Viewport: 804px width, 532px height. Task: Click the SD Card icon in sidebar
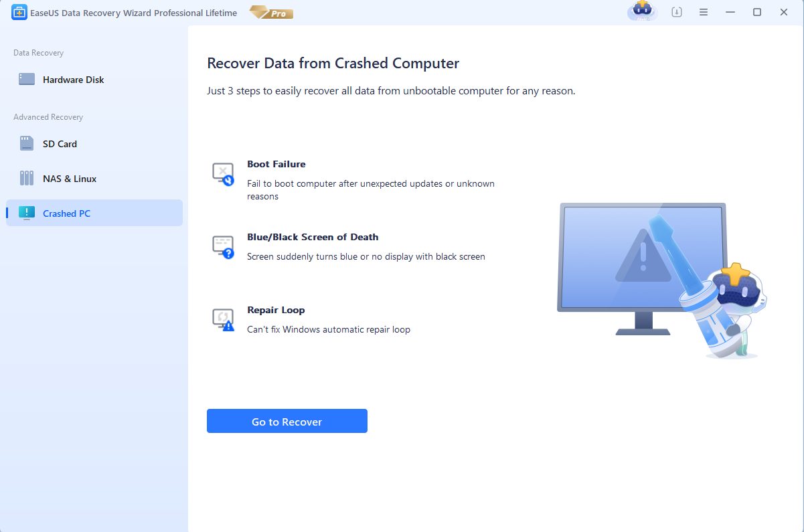[x=27, y=144]
